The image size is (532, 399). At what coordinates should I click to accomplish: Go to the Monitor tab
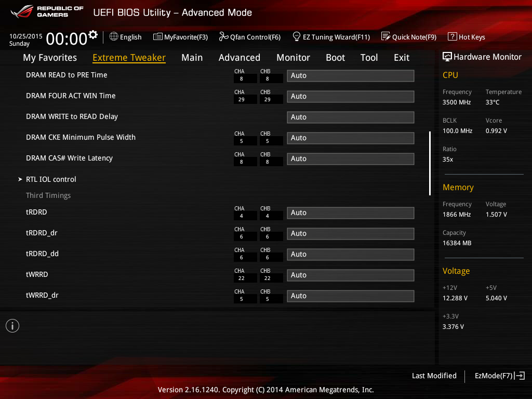coord(293,58)
